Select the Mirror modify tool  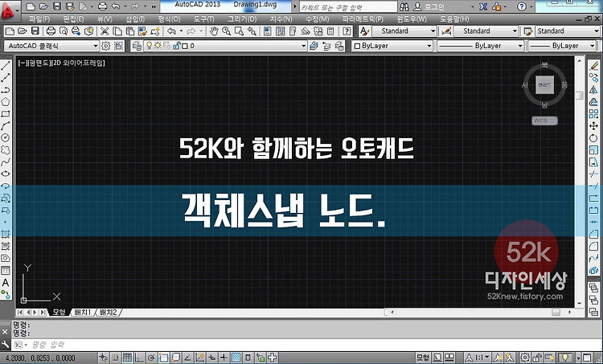pos(594,90)
